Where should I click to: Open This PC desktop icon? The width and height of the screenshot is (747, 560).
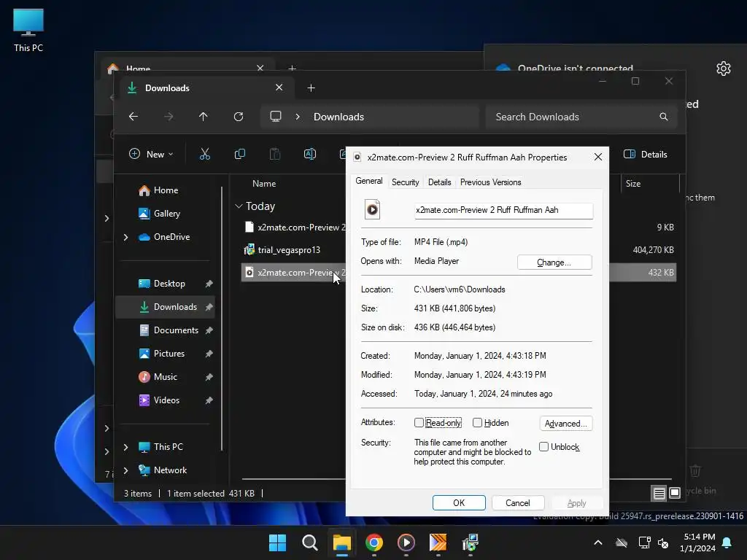point(28,30)
